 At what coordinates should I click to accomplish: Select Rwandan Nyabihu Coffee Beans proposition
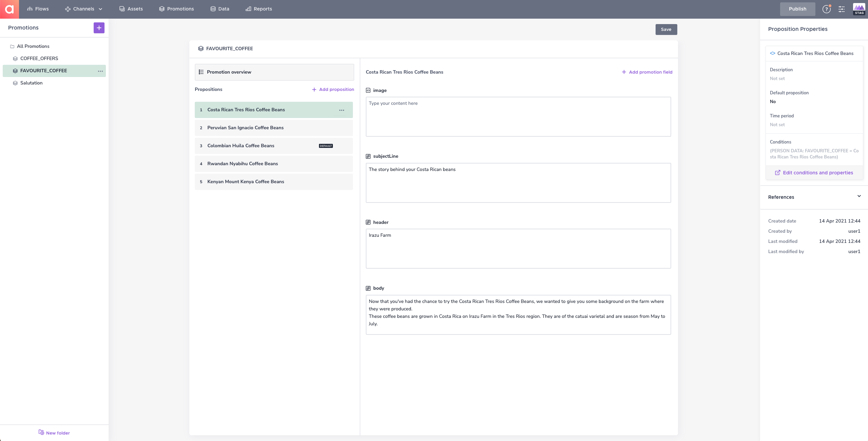coord(274,164)
